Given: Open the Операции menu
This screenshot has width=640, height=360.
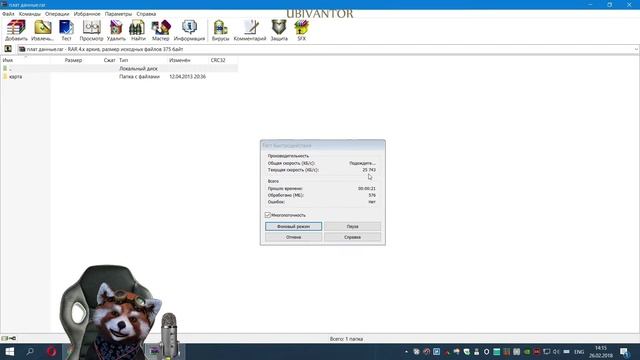Looking at the screenshot, I should click(57, 14).
